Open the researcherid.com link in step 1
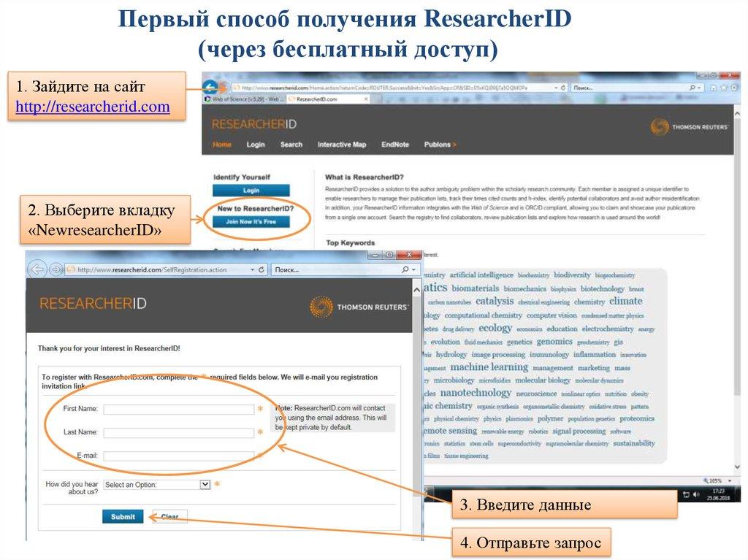Screen dimensions: 748x560 (x=93, y=107)
